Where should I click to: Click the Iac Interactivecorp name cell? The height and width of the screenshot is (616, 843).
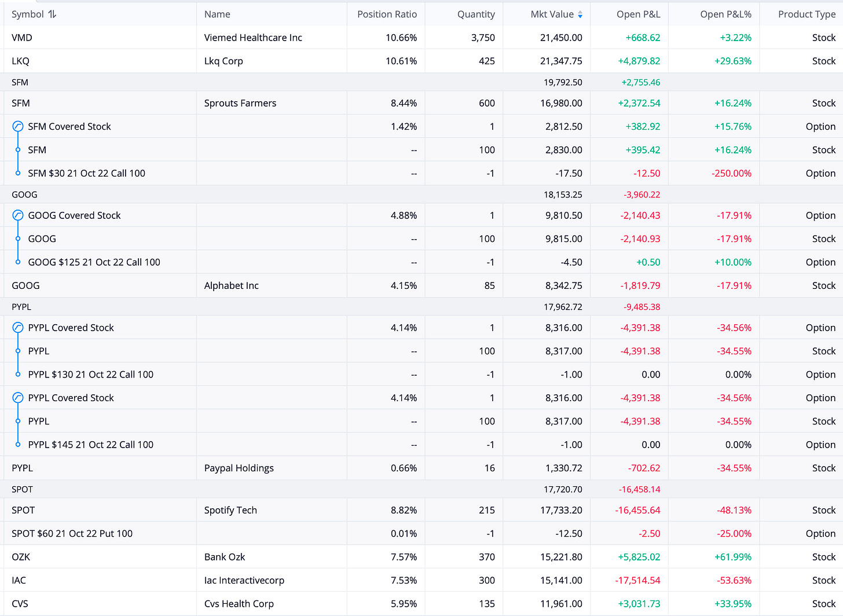[244, 580]
